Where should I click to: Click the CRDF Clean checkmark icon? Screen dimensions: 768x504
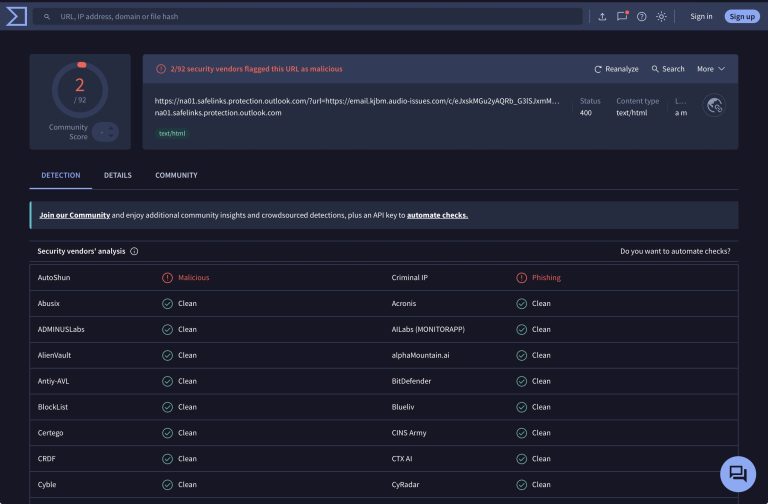point(168,459)
